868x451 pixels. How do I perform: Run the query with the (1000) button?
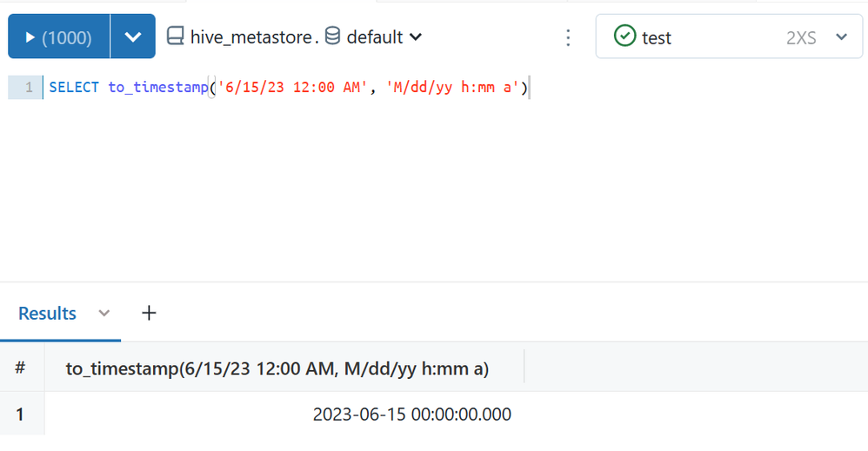59,36
